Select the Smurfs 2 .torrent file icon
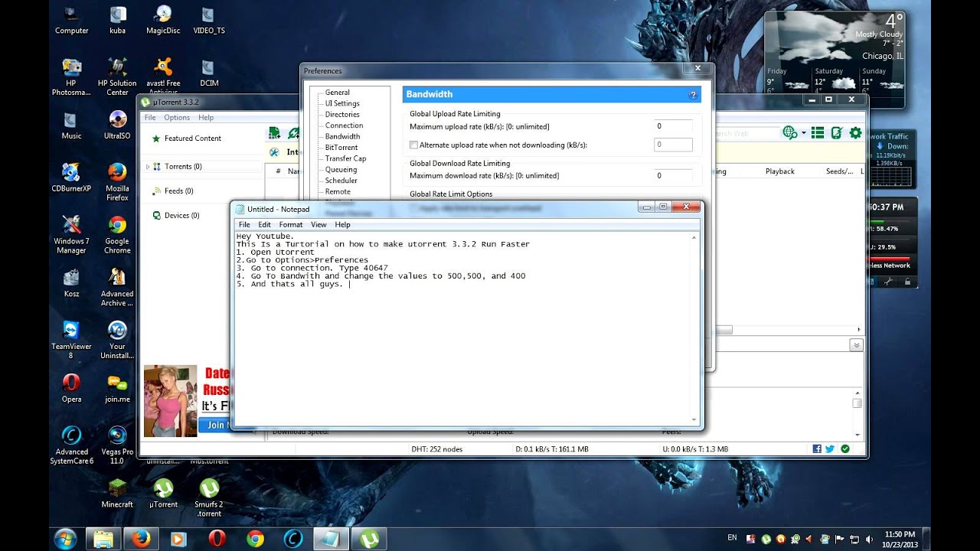Viewport: 980px width, 551px height. coord(209,498)
